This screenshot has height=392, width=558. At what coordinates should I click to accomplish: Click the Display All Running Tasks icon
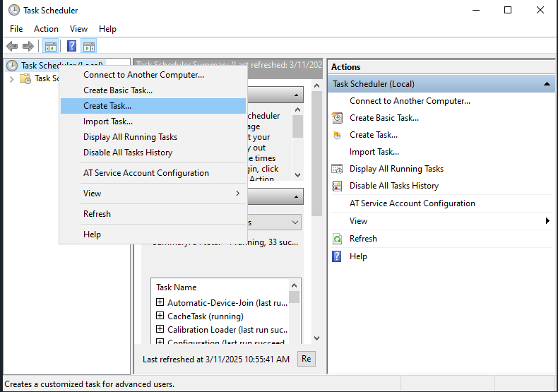click(338, 169)
